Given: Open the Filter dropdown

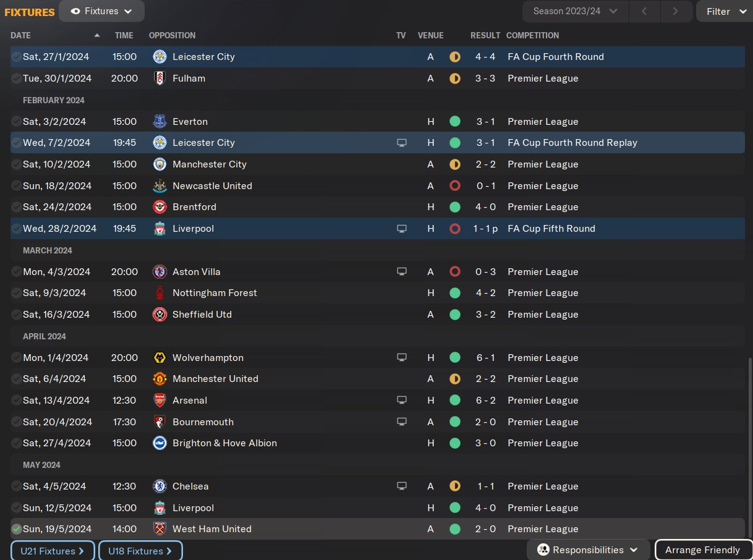Looking at the screenshot, I should pyautogui.click(x=725, y=11).
